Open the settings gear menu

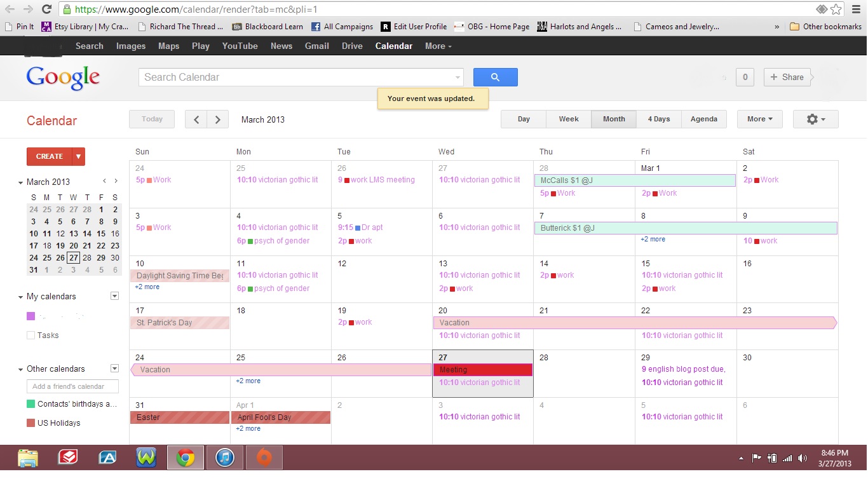pos(815,119)
